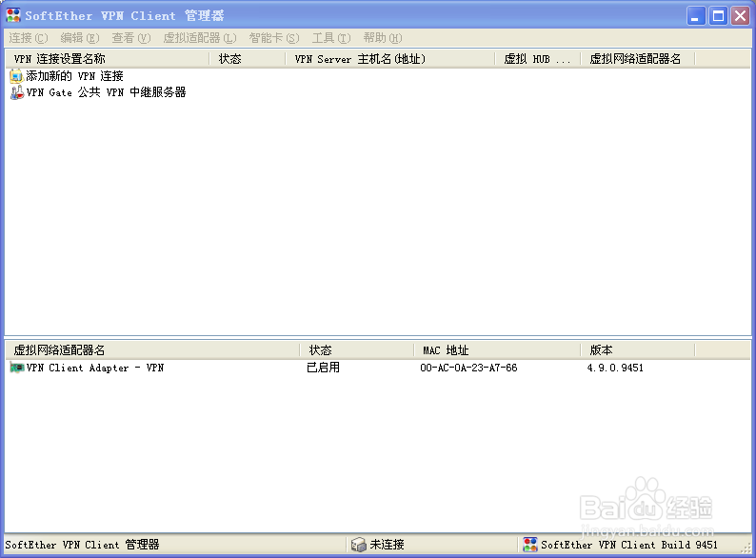Open the 查看(V) menu
Viewport: 756px width, 558px height.
click(x=131, y=38)
